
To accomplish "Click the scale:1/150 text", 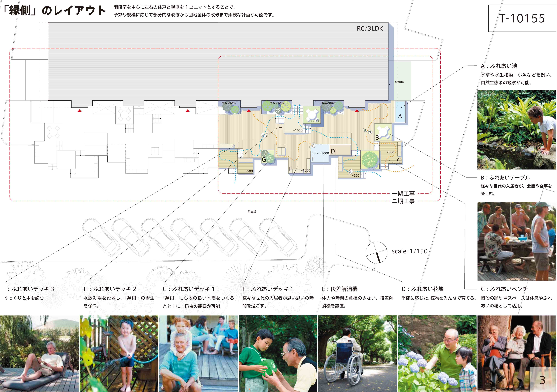I will pos(410,251).
